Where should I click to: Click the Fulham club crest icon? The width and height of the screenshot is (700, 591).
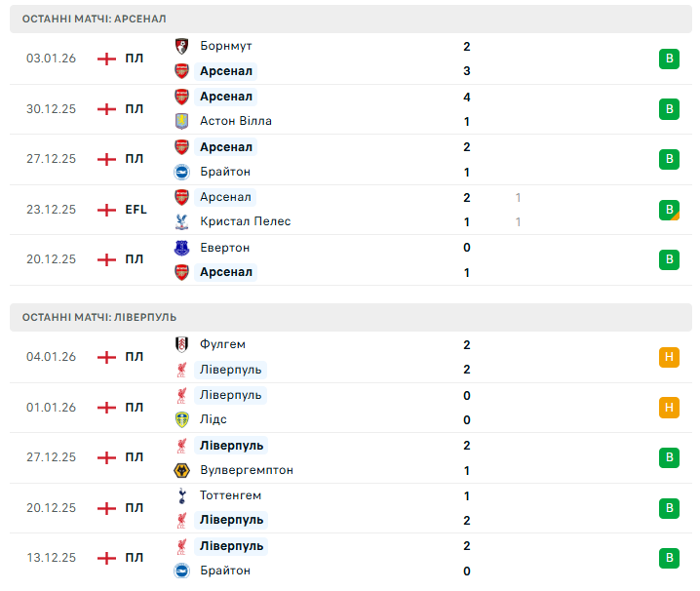(x=181, y=344)
